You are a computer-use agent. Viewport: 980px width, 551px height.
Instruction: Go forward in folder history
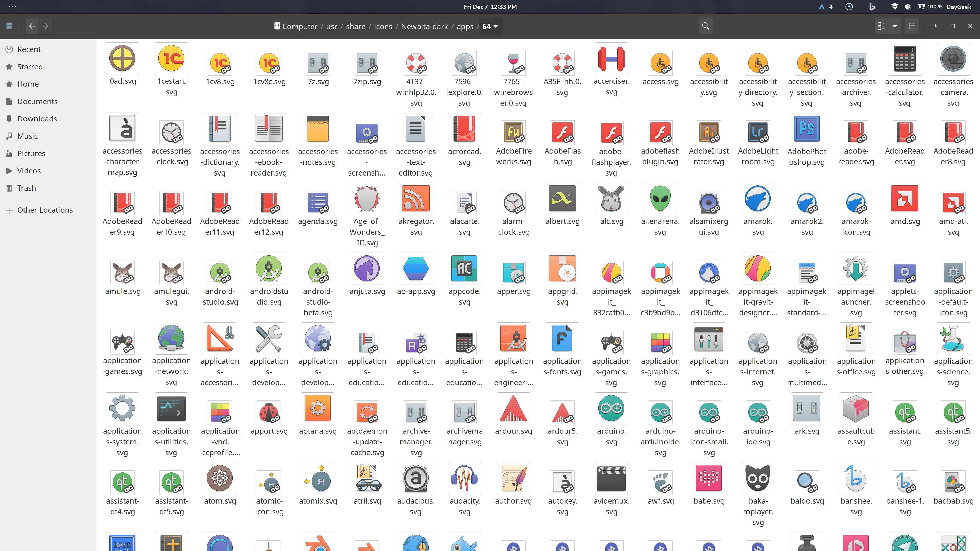46,26
